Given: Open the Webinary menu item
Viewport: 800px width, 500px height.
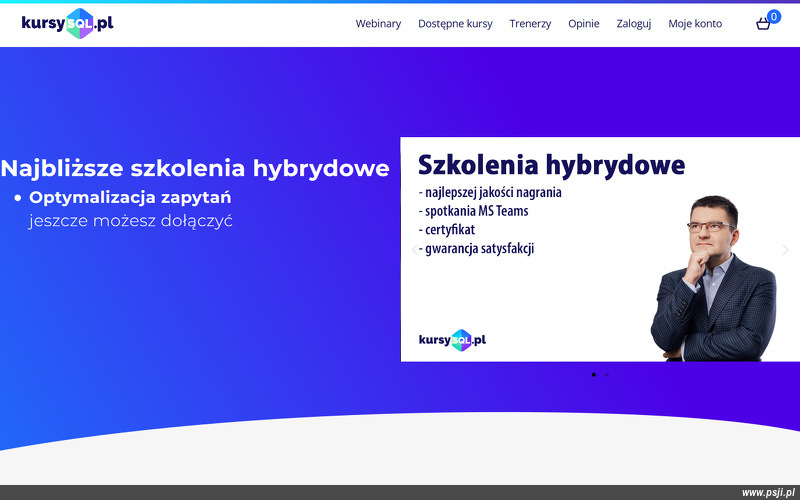Looking at the screenshot, I should click(378, 23).
